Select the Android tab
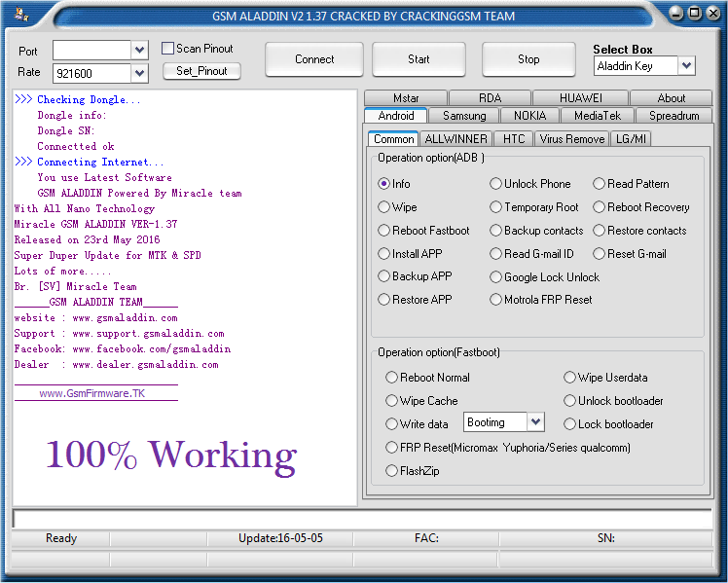Image resolution: width=728 pixels, height=583 pixels. coord(395,115)
